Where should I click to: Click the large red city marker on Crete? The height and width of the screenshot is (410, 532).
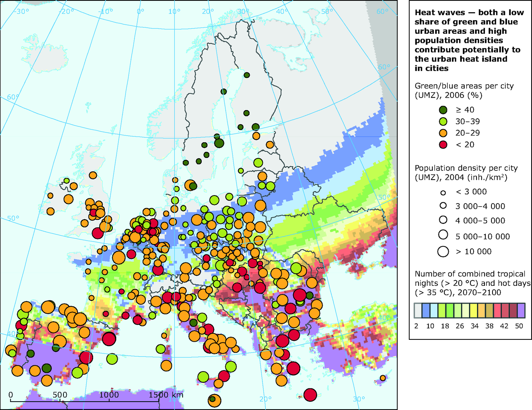click(310, 395)
